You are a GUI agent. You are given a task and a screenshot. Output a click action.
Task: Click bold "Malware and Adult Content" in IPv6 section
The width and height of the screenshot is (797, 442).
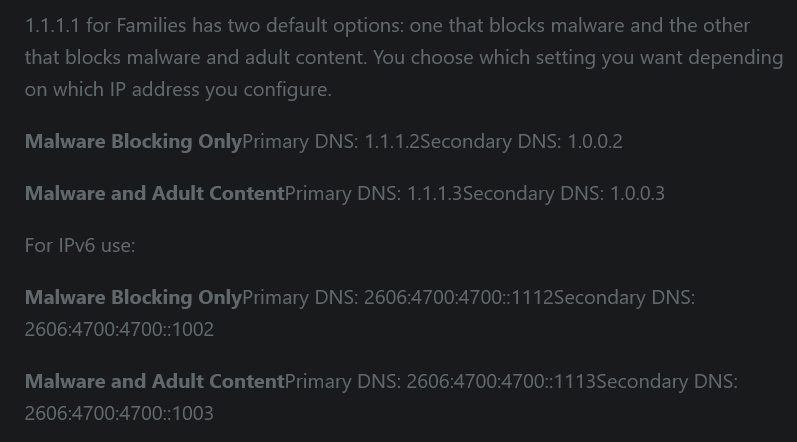point(155,382)
